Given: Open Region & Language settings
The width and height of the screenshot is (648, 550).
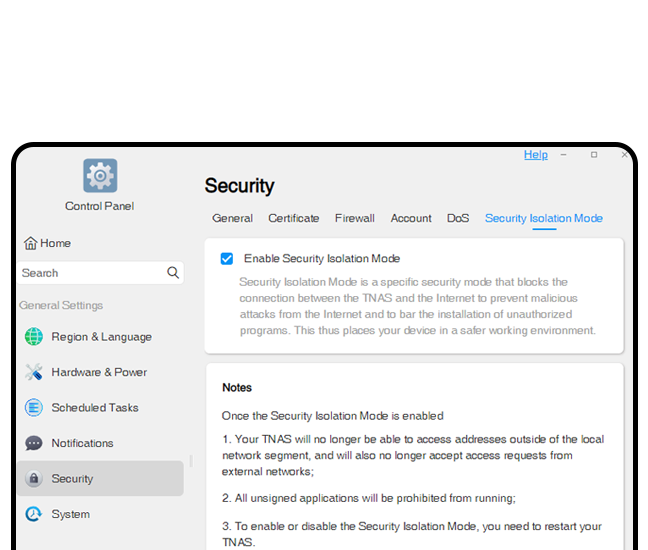Looking at the screenshot, I should 100,337.
